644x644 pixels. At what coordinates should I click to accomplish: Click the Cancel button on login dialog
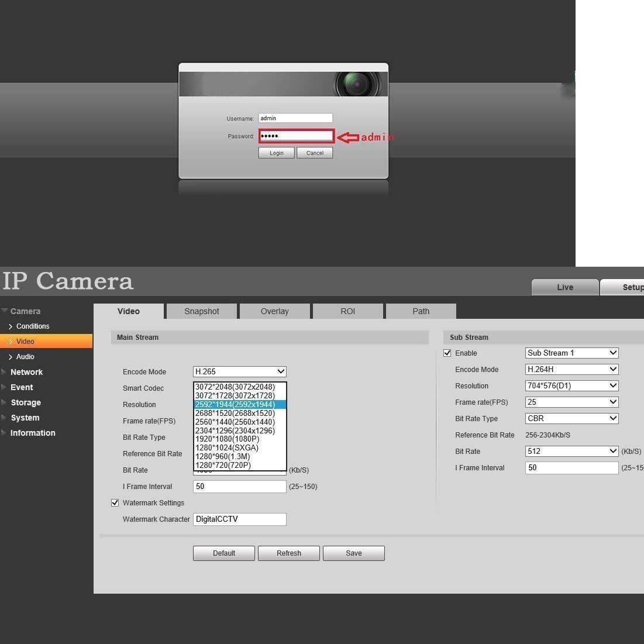click(315, 153)
